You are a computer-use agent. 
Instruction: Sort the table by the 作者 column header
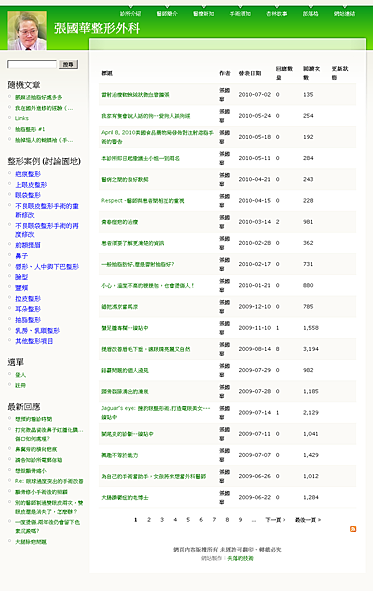click(225, 74)
